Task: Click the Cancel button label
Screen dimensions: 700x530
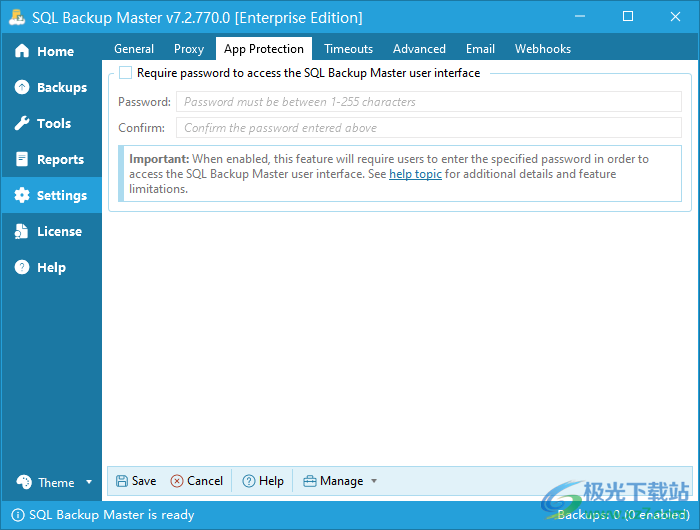Action: (205, 481)
